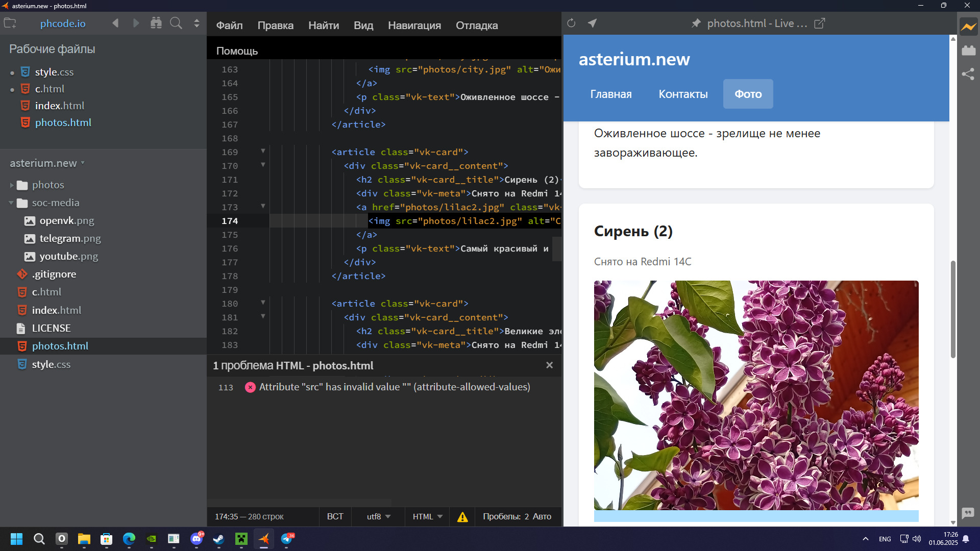Open the HTML language mode dropdown

click(427, 517)
